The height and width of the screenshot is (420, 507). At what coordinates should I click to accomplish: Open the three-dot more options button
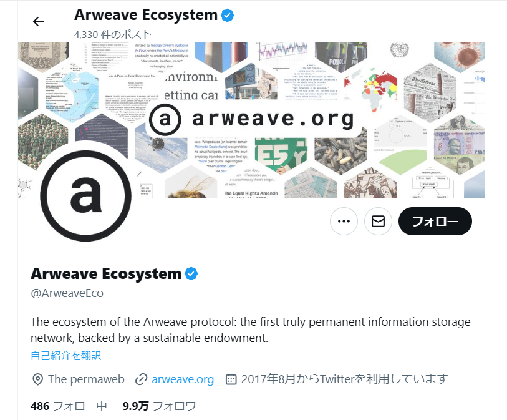tap(344, 222)
